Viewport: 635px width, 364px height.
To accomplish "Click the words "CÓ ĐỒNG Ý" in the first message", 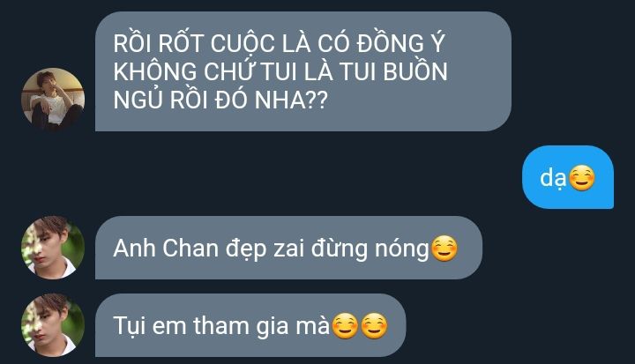I will click(x=381, y=43).
